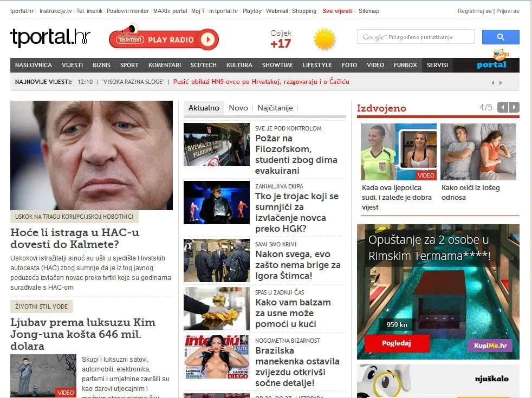The image size is (532, 398).
Task: Select the SHOWTIME navigation item
Action: click(277, 65)
